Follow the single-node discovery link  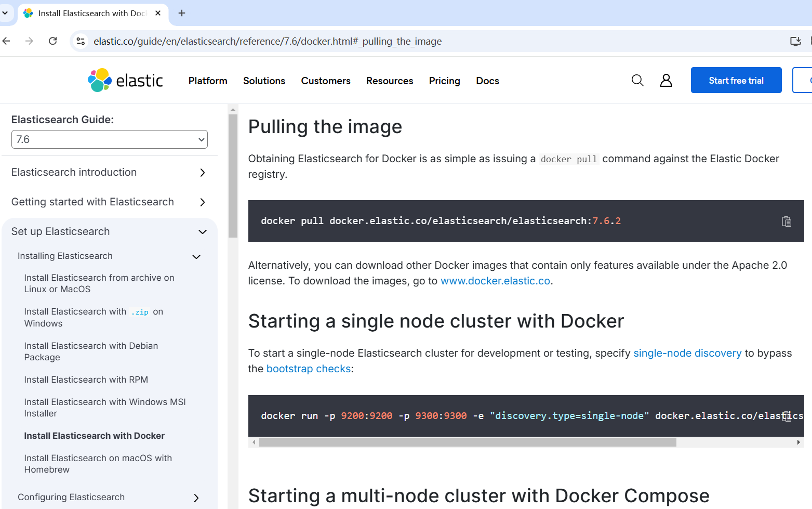pyautogui.click(x=687, y=353)
